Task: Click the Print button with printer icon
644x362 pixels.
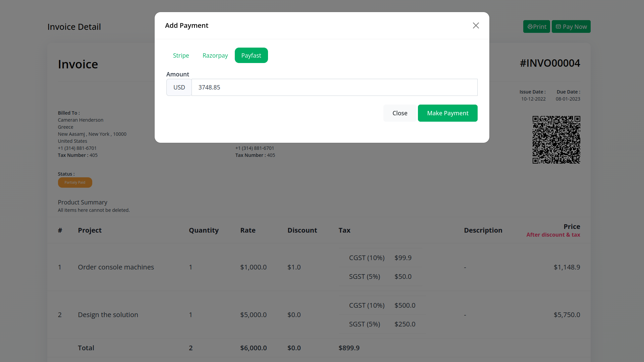Action: pyautogui.click(x=536, y=26)
